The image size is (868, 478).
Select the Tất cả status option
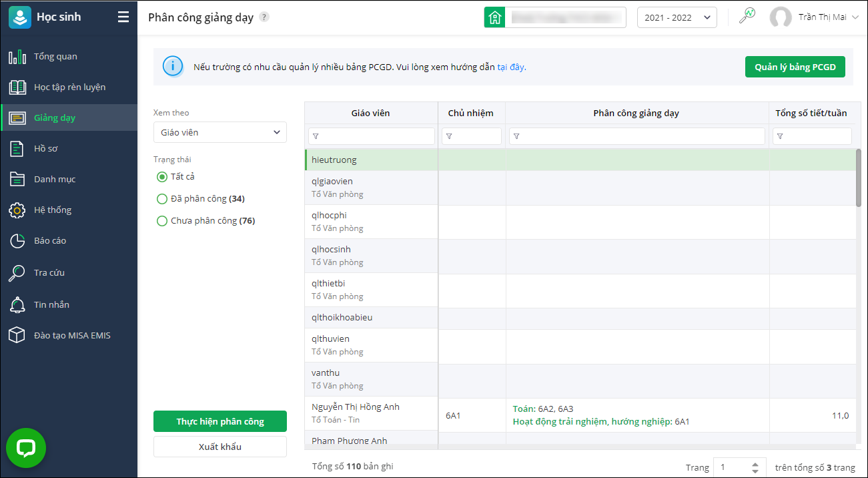[161, 177]
